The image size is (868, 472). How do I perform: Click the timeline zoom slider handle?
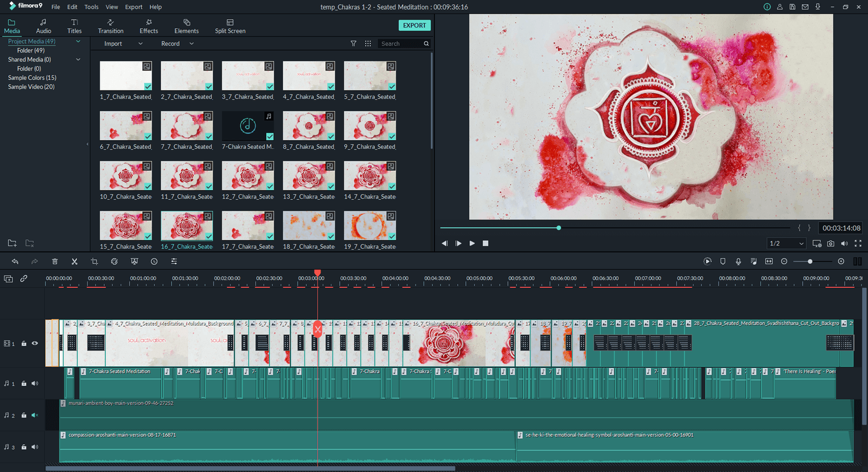point(810,262)
